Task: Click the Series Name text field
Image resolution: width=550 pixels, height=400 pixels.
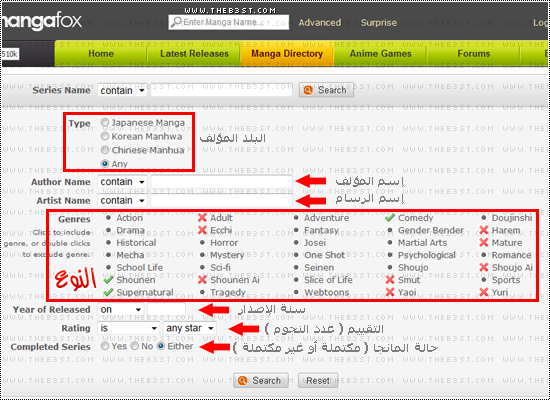Action: [x=221, y=90]
